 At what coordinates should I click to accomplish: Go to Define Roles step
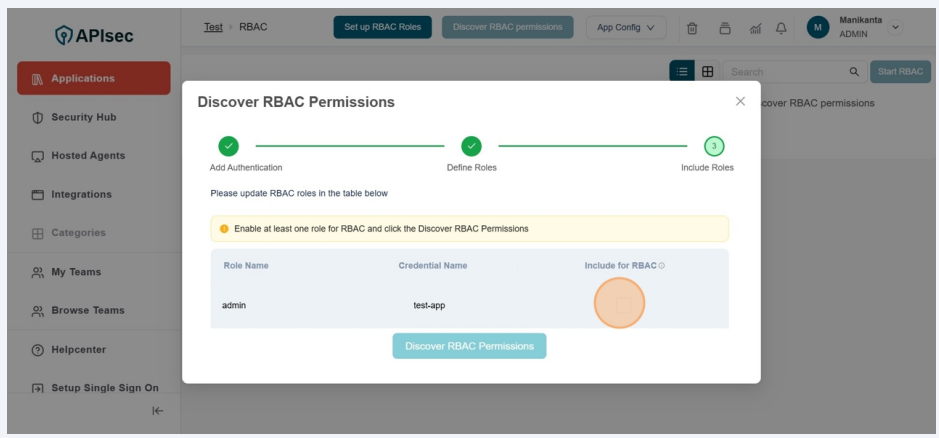[471, 146]
